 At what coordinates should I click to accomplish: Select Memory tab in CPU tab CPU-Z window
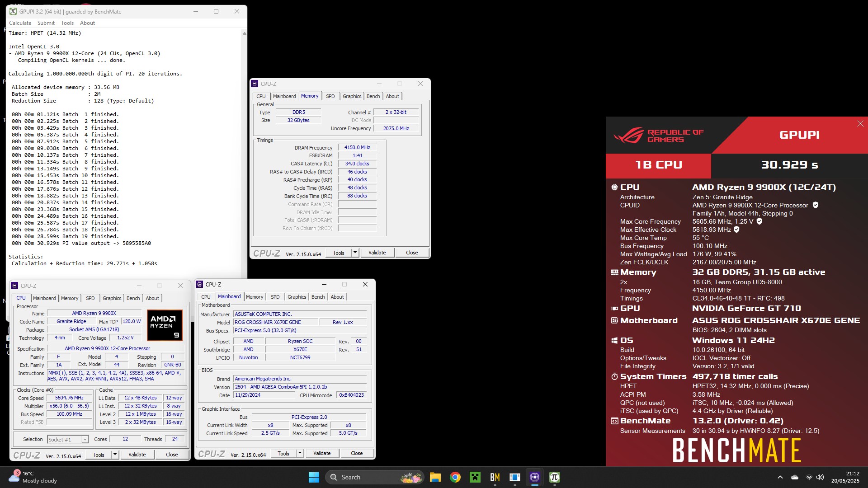coord(70,298)
